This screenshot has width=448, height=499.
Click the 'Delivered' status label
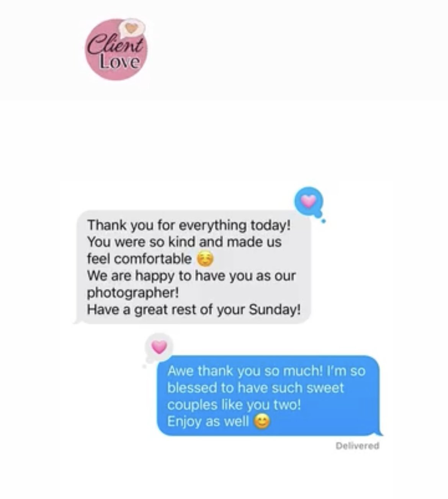(357, 446)
